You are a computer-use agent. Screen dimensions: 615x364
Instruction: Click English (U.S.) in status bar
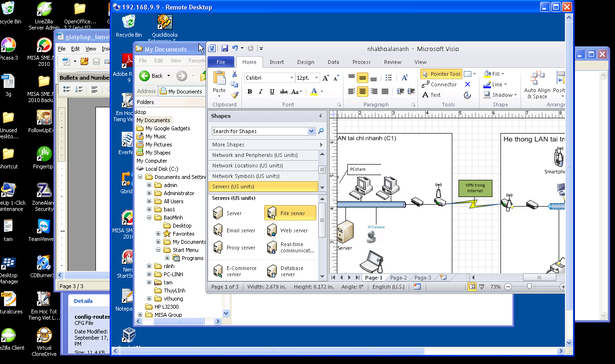point(388,287)
